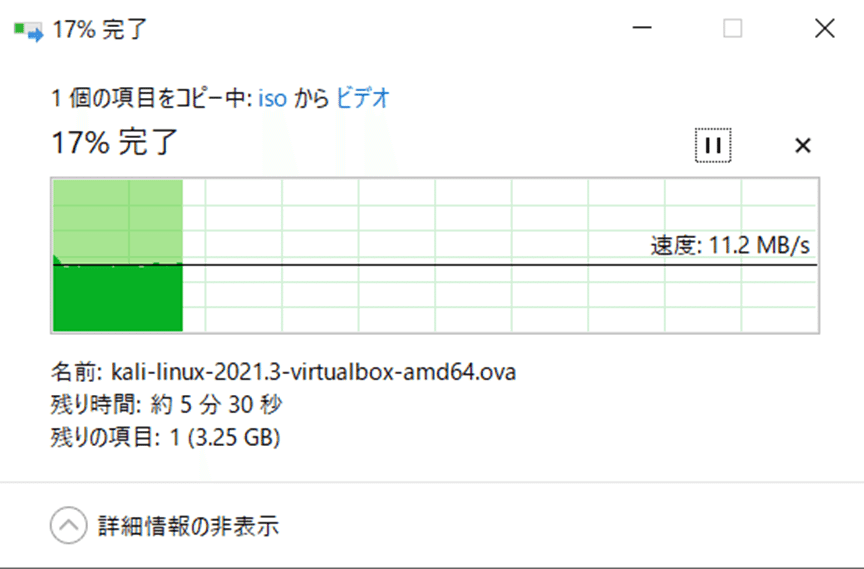Click the kali-linux-2021.3-virtualbox-amd64.ova file name
Screen dimensions: 864x569
coord(314,372)
